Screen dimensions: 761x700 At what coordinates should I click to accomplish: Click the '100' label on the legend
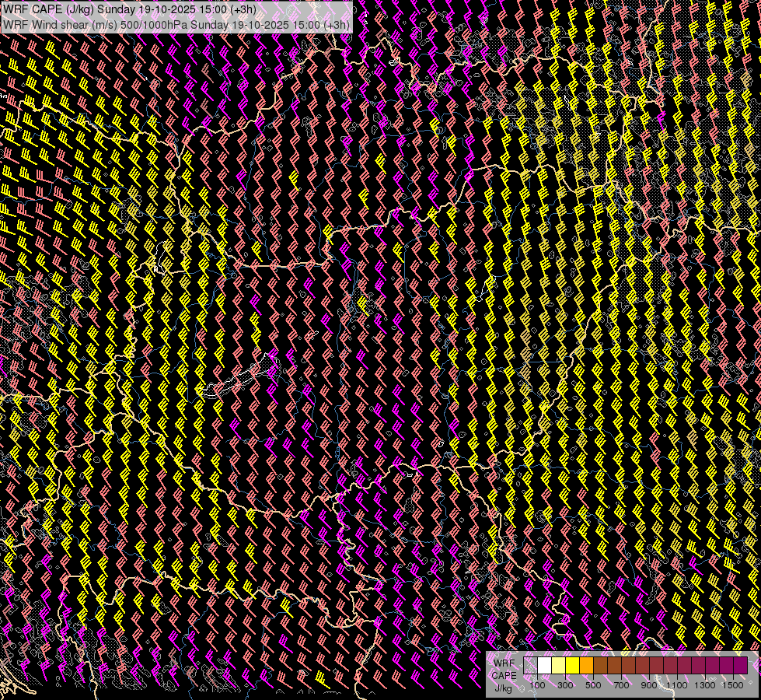537,684
